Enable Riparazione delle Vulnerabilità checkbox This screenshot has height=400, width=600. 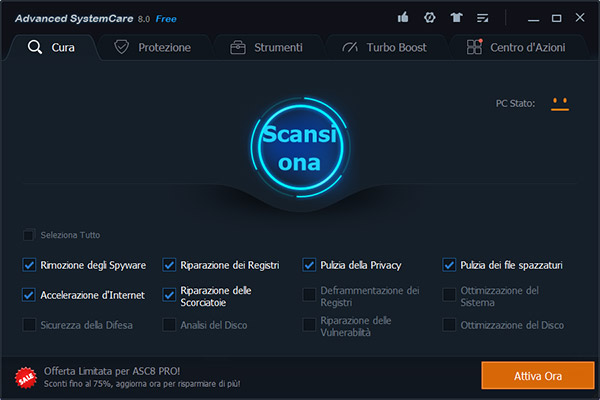(x=309, y=325)
